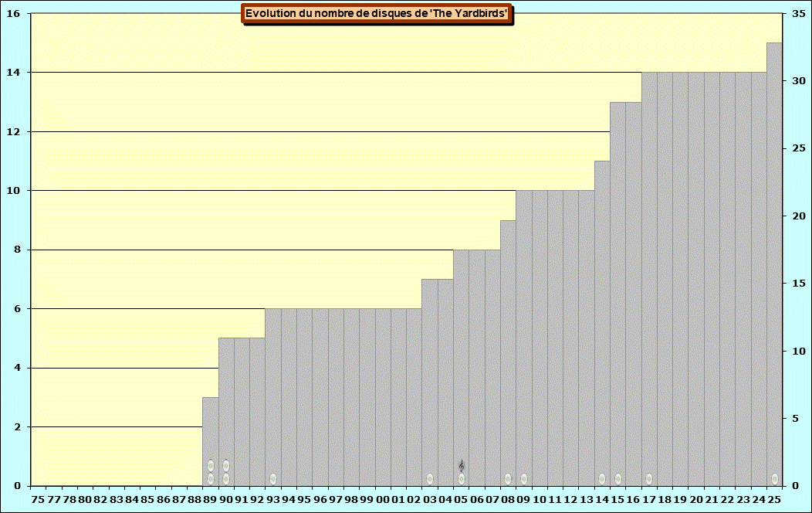
Task: Select the disc icon above year 15
Action: pyautogui.click(x=617, y=479)
